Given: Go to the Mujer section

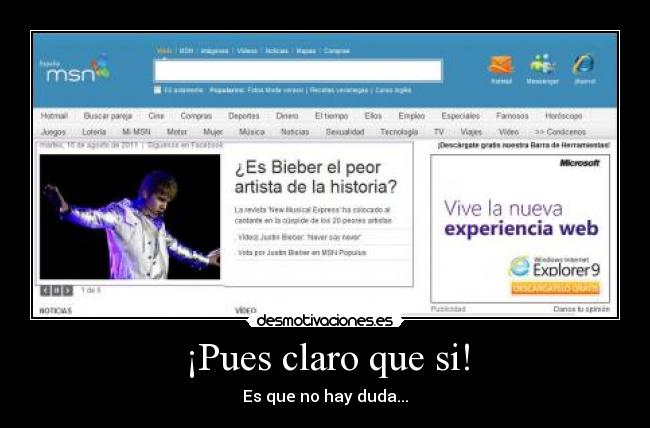Looking at the screenshot, I should click(x=213, y=132).
